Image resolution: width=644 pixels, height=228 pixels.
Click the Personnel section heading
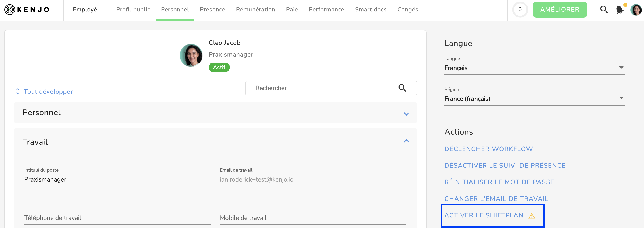pos(42,112)
